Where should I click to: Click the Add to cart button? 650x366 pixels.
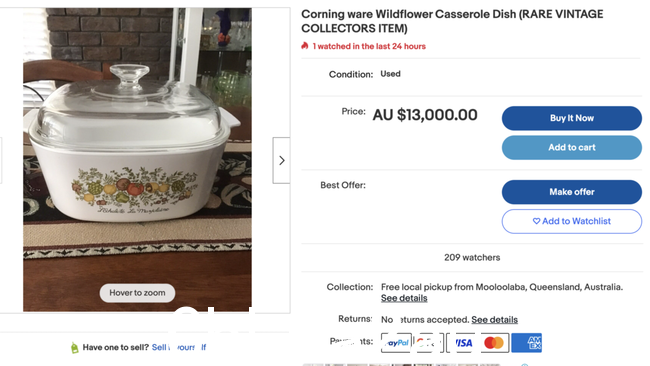pos(572,148)
